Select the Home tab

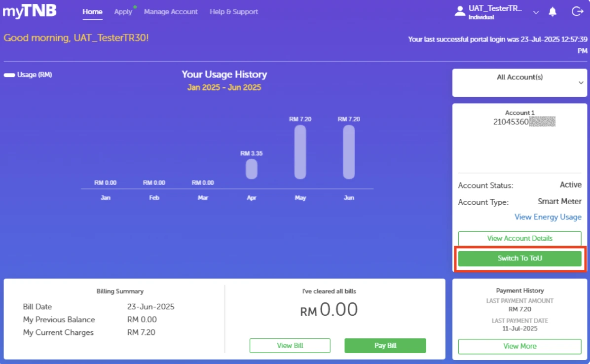[92, 12]
